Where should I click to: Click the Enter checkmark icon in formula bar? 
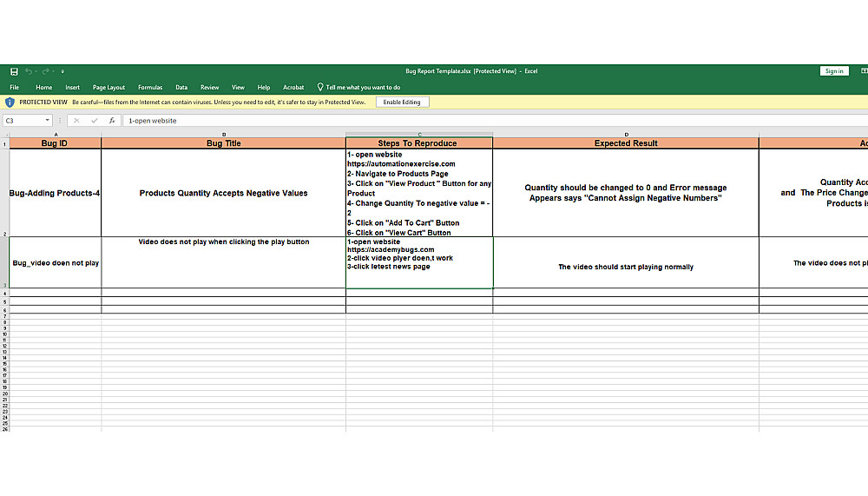click(x=94, y=120)
